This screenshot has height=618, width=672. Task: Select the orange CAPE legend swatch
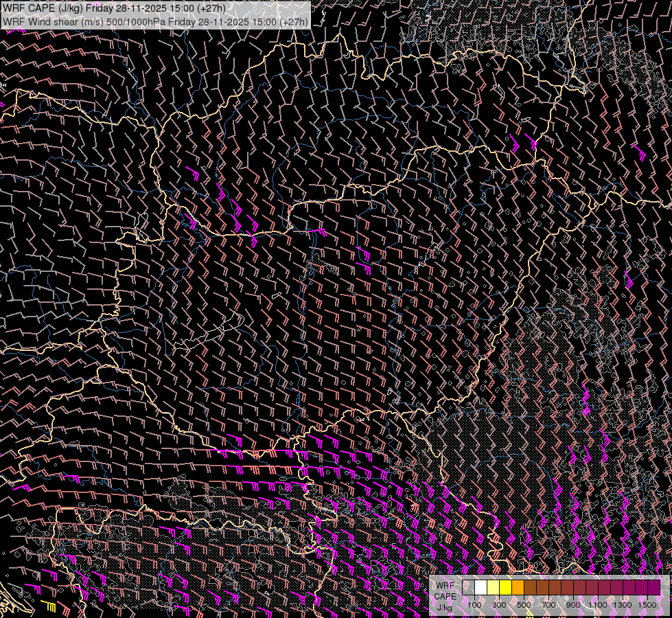click(x=518, y=587)
